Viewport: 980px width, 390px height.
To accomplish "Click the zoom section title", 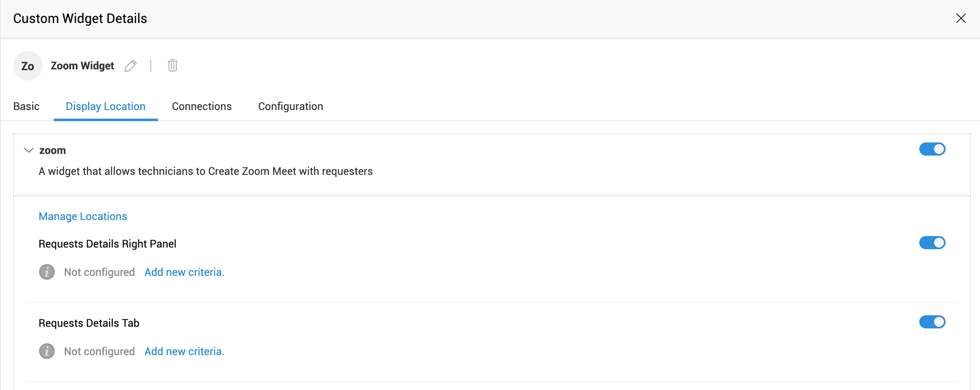I will [x=52, y=151].
